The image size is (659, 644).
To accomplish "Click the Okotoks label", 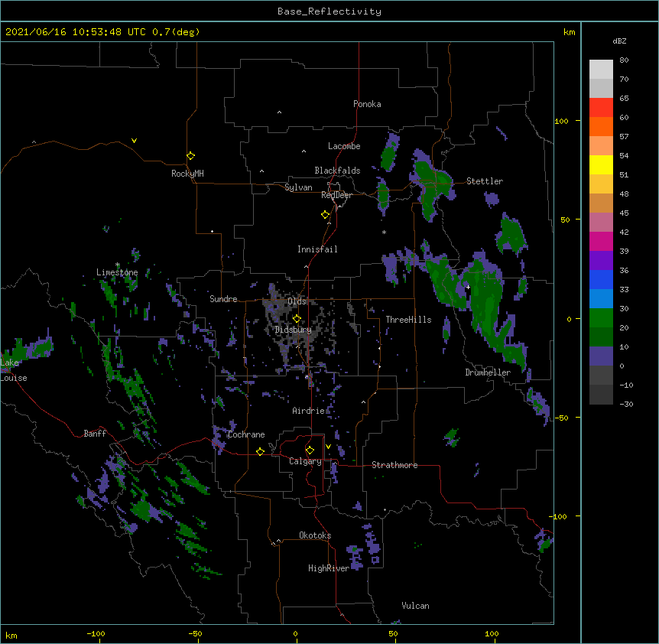I will (x=315, y=535).
